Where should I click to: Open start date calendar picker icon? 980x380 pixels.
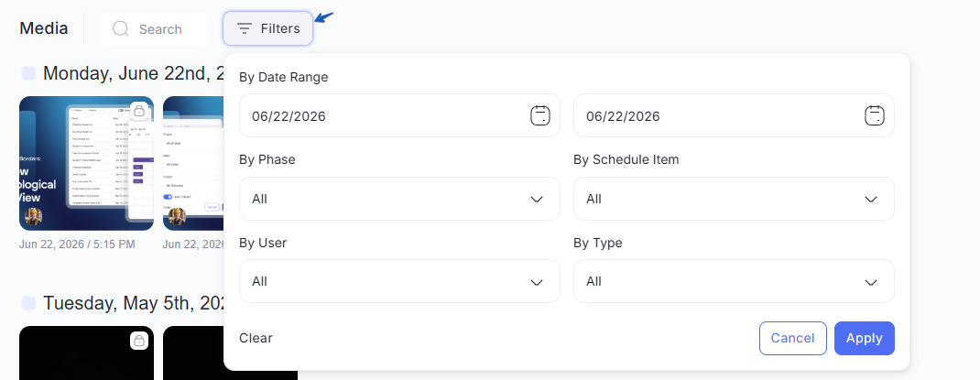pyautogui.click(x=540, y=115)
